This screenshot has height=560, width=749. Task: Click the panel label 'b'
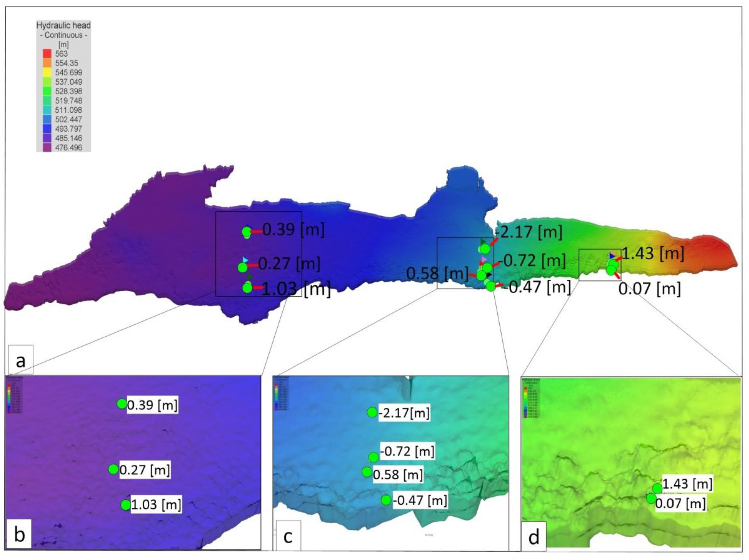tap(19, 535)
